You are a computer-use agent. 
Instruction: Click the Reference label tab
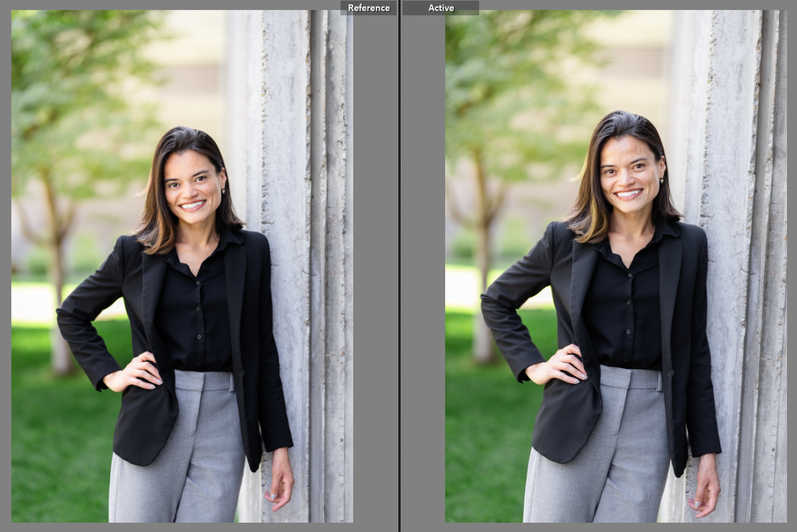[x=369, y=7]
